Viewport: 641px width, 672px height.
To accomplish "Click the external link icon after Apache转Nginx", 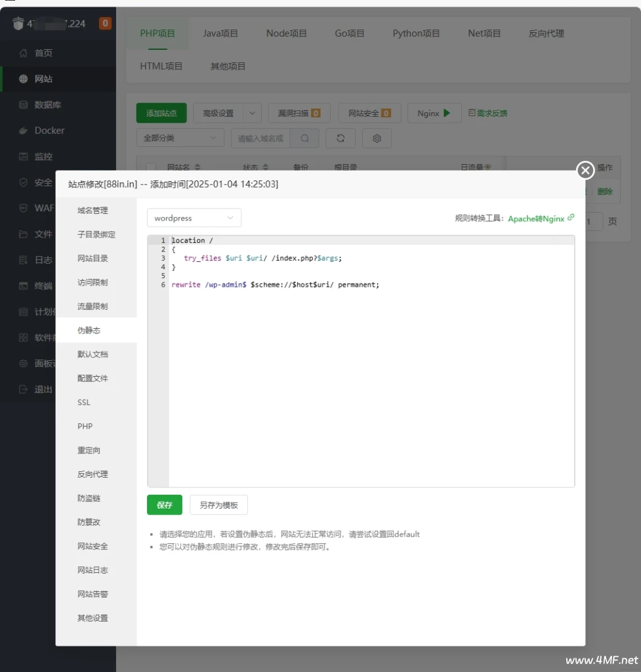I will [571, 218].
